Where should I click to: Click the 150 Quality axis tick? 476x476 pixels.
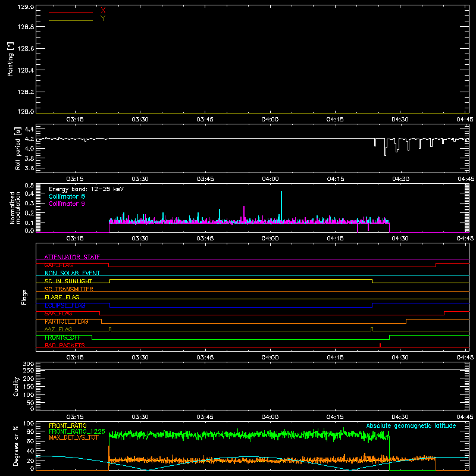click(x=29, y=387)
